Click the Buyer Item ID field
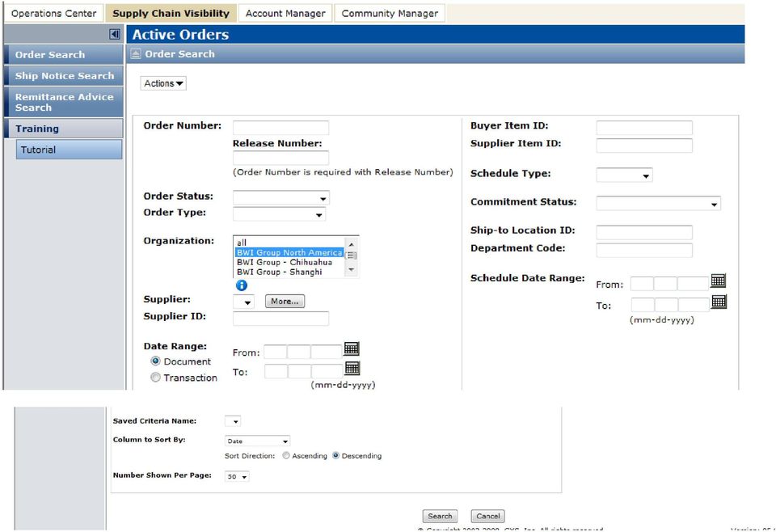 tap(644, 128)
